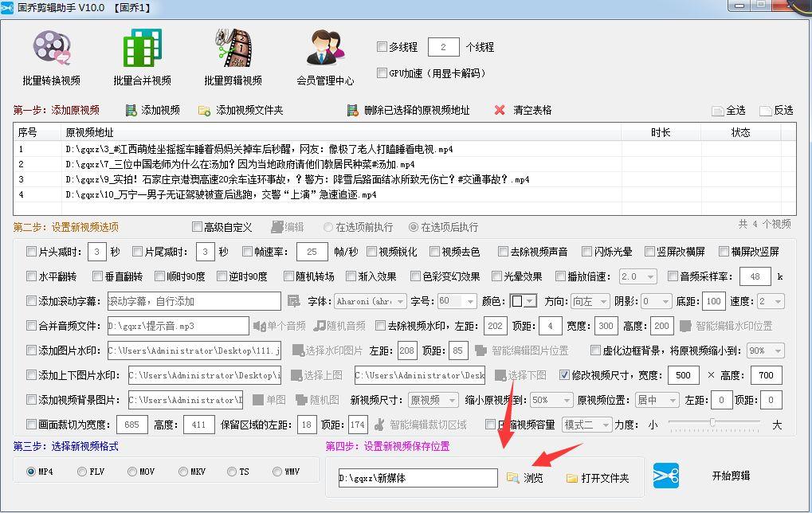Image resolution: width=812 pixels, height=513 pixels.
Task: Enable the GPU加速 acceleration checkbox
Action: click(x=381, y=72)
